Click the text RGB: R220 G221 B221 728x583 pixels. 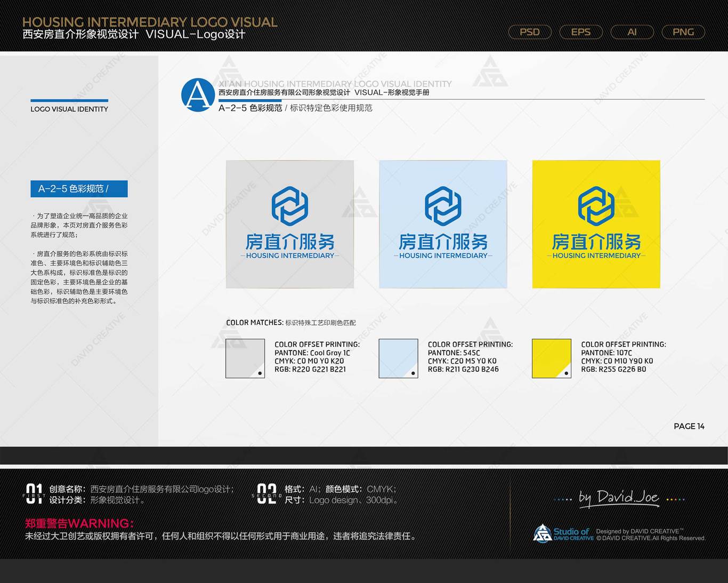click(310, 369)
